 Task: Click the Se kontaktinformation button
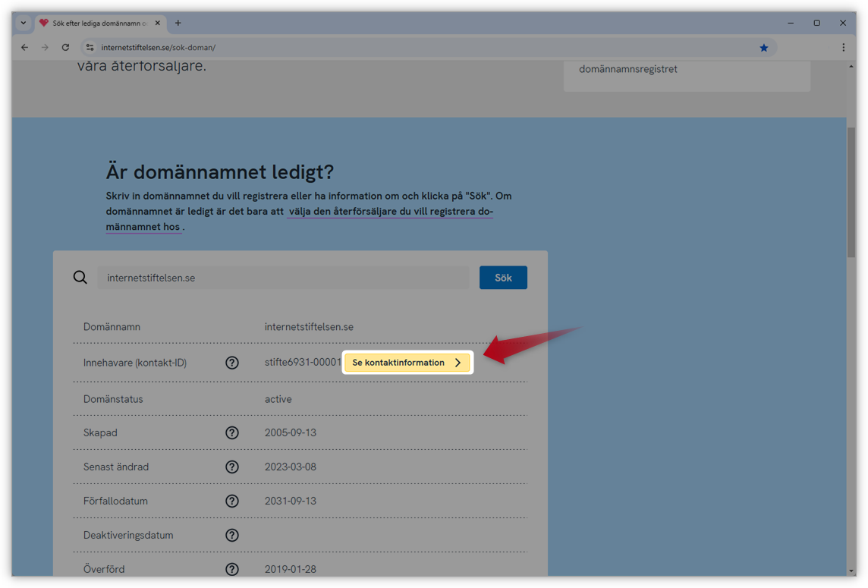click(x=400, y=363)
